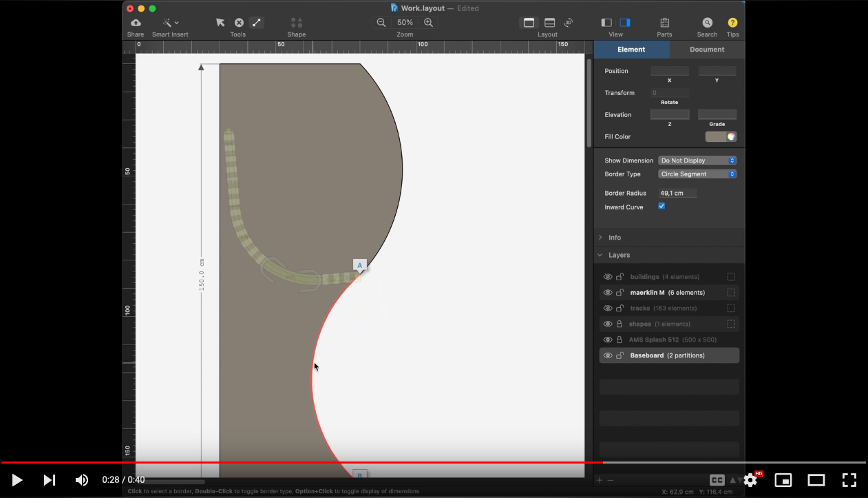The height and width of the screenshot is (498, 868).
Task: Select the Baseboard layer name
Action: pos(646,356)
